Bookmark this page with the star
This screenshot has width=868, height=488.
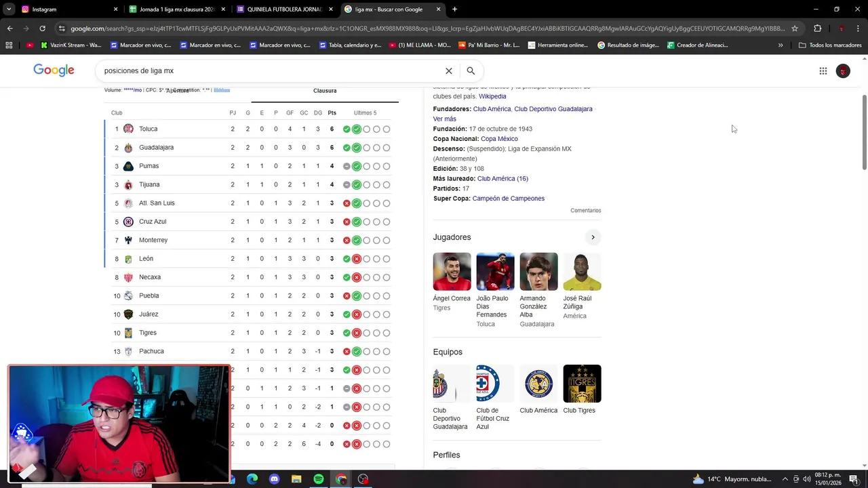pos(795,28)
